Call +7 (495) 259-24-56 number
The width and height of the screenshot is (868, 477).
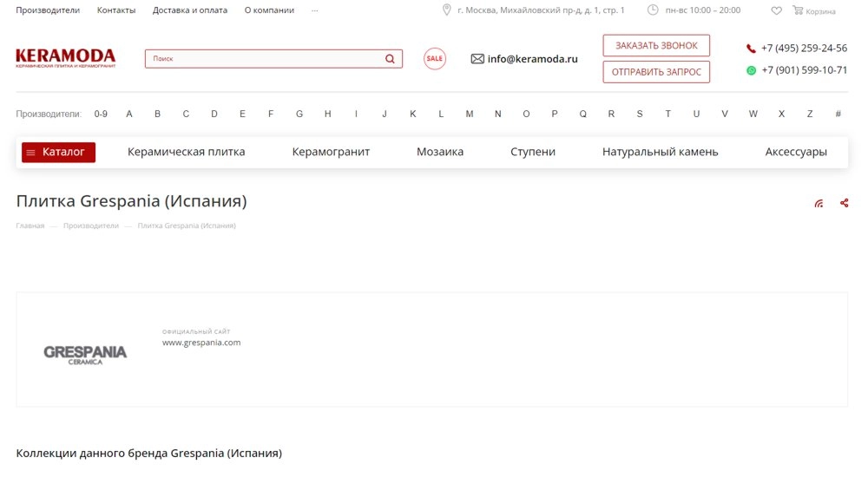pos(804,49)
